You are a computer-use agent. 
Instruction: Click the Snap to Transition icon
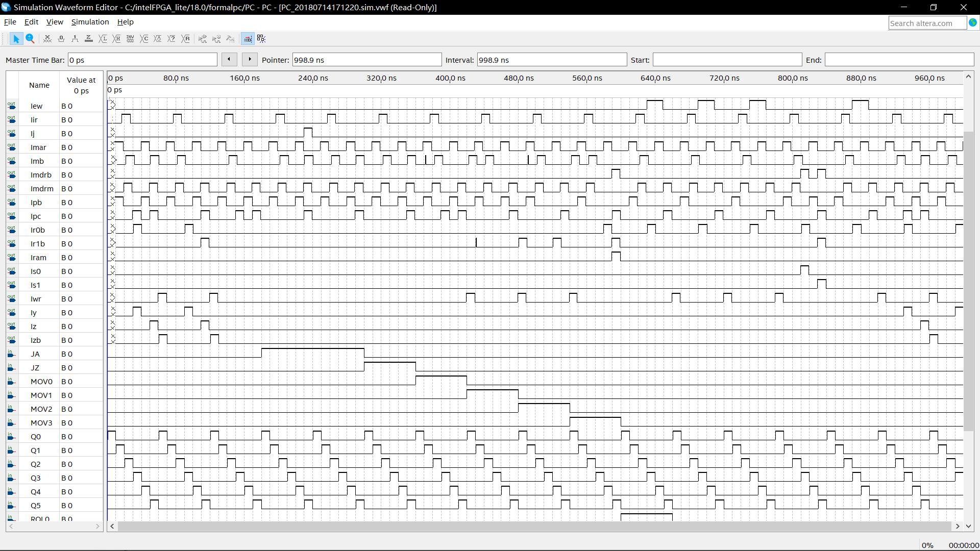(261, 39)
